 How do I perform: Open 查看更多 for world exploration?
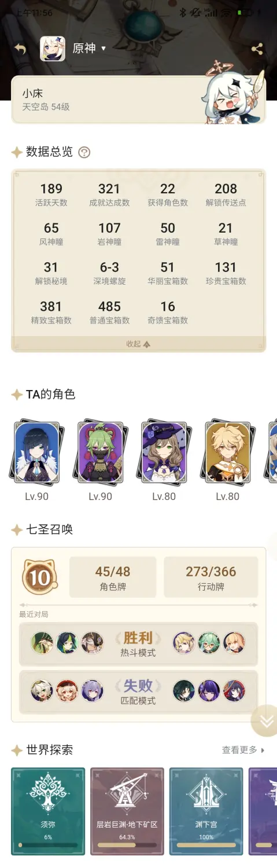(x=243, y=750)
